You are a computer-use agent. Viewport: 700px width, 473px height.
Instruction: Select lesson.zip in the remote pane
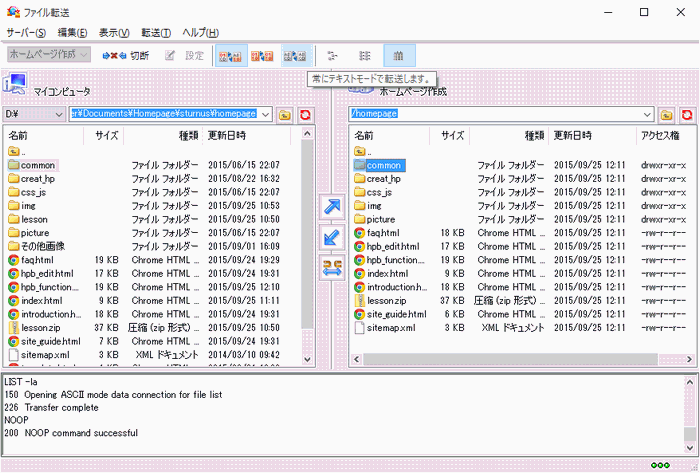click(x=386, y=299)
